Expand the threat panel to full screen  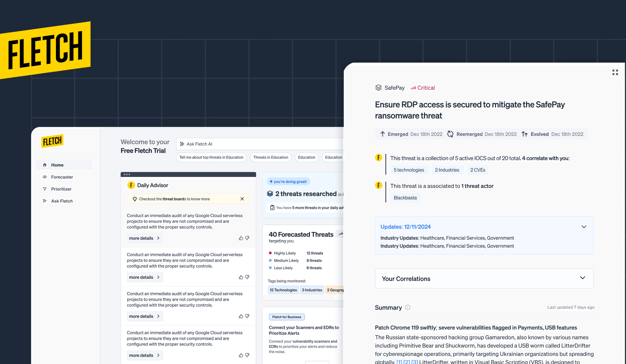point(615,72)
